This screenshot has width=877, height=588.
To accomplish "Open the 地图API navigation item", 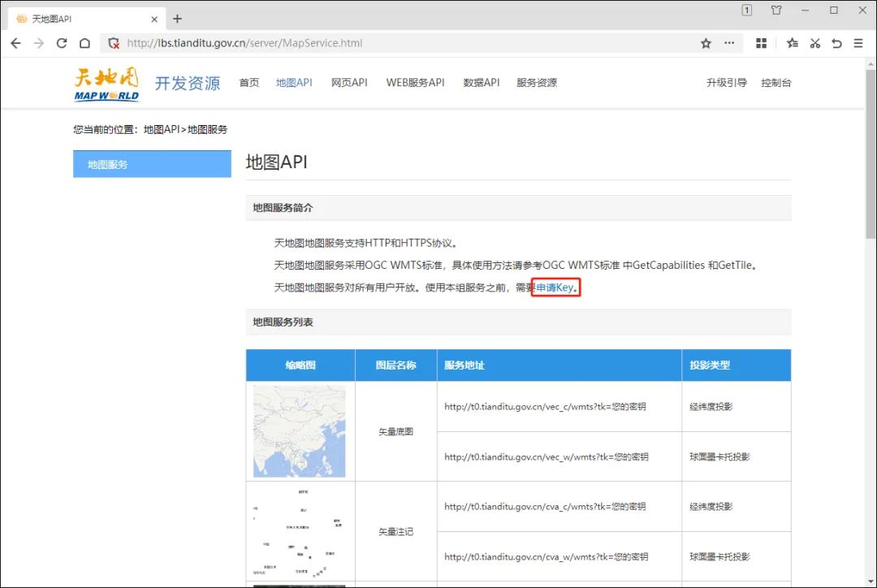I will 294,83.
